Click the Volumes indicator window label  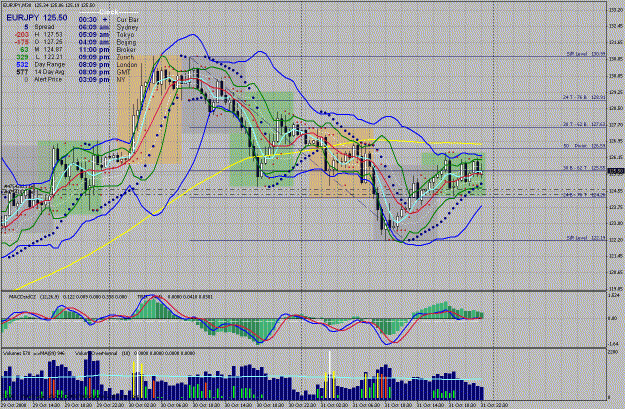coord(33,353)
